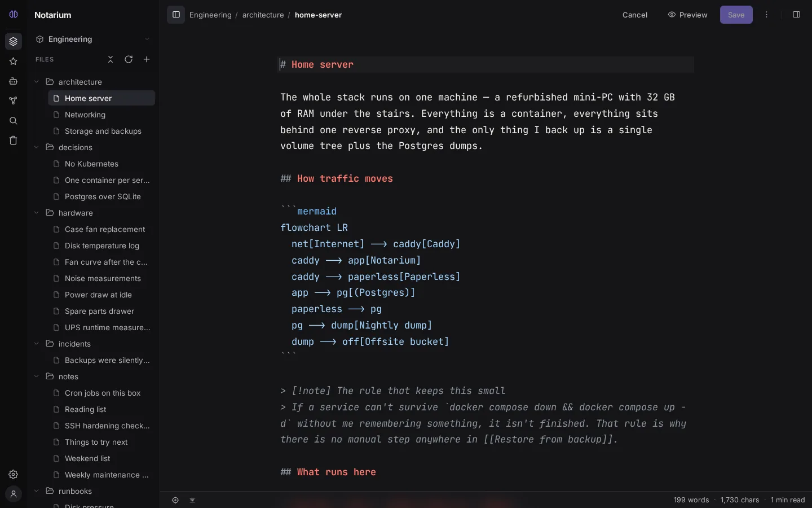The image size is (812, 508).
Task: Open the Weekend list note
Action: coord(101,458)
